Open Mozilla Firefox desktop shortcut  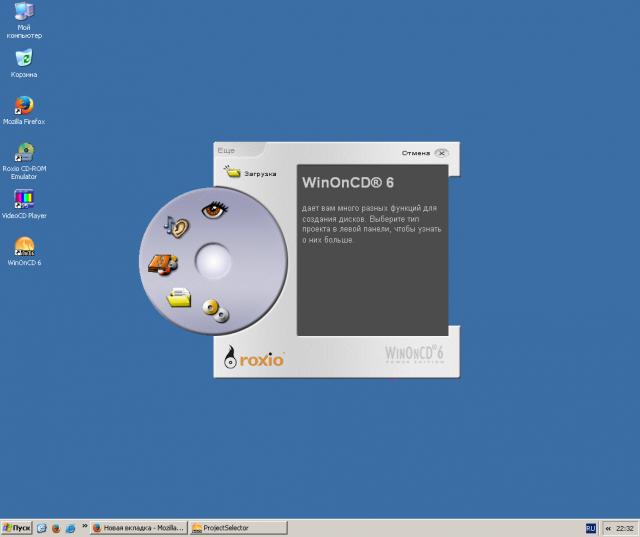[x=24, y=105]
